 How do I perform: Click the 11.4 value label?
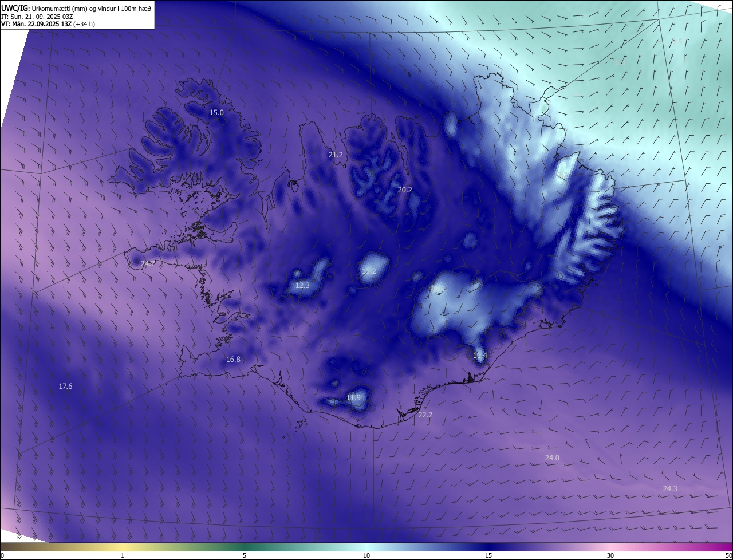[480, 355]
